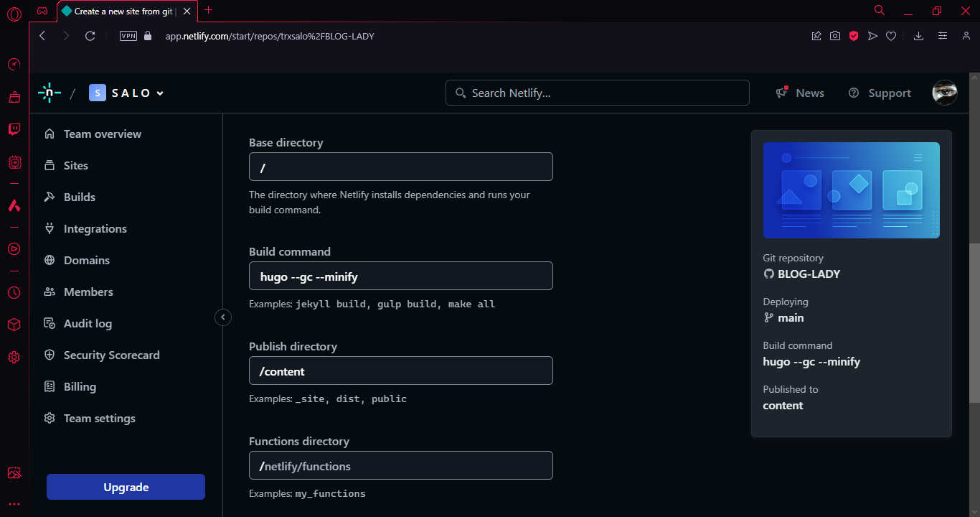
Task: Toggle the VPN badge in address bar
Action: [128, 36]
